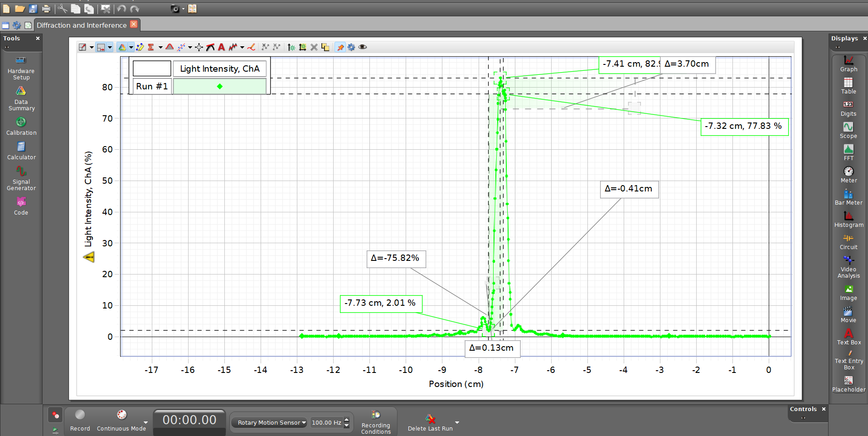This screenshot has width=868, height=436.
Task: Click the scale-to-fit graph icon
Action: pyautogui.click(x=82, y=47)
